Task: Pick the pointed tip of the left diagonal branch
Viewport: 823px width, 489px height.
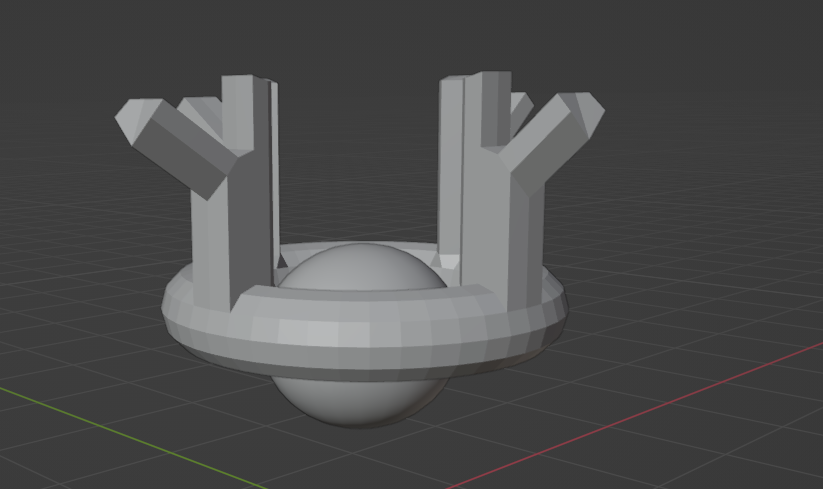Action: tap(129, 120)
